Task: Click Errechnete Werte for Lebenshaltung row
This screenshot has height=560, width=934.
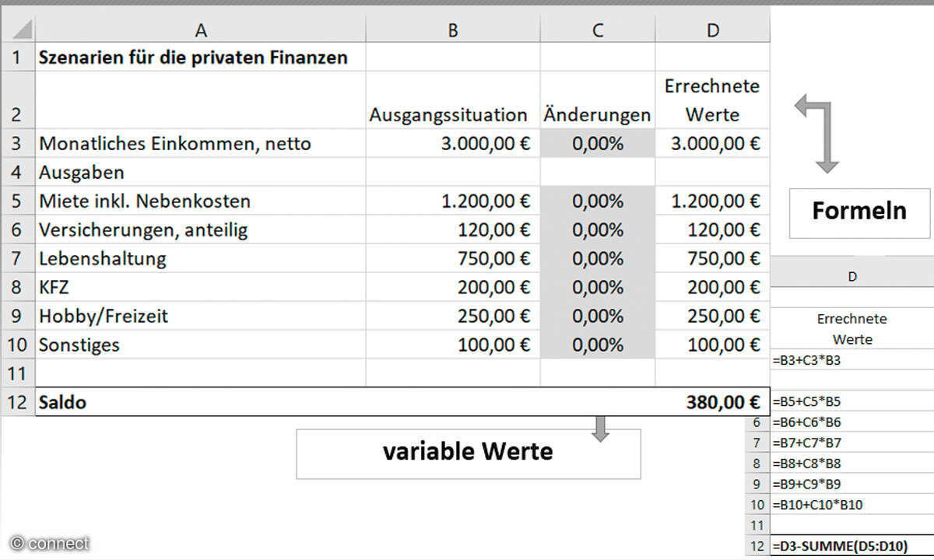Action: [713, 258]
